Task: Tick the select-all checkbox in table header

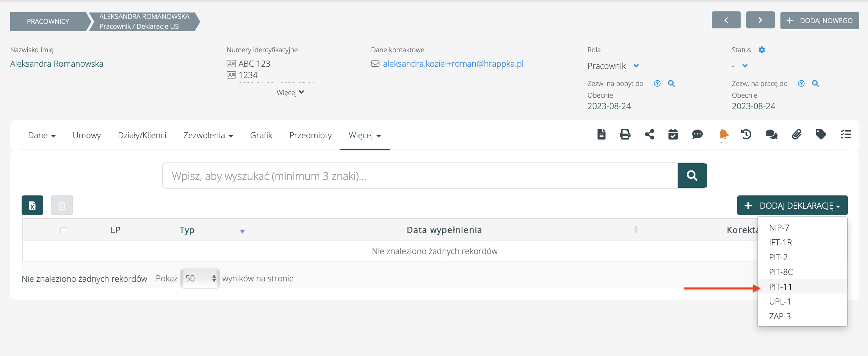Action: [64, 230]
